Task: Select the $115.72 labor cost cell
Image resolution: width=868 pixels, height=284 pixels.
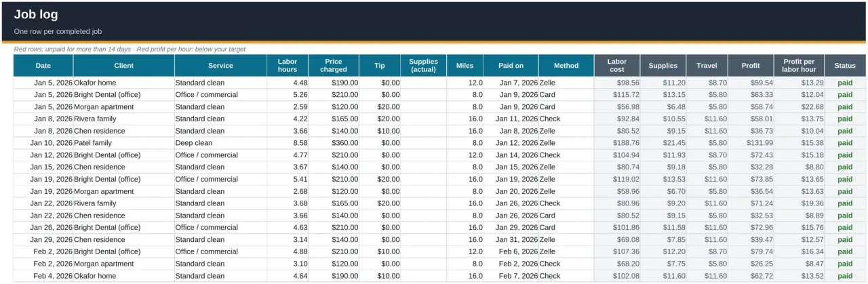Action: pos(617,95)
